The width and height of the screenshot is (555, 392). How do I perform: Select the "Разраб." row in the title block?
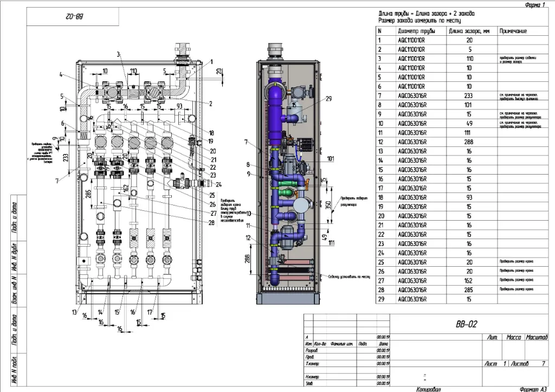click(x=311, y=351)
